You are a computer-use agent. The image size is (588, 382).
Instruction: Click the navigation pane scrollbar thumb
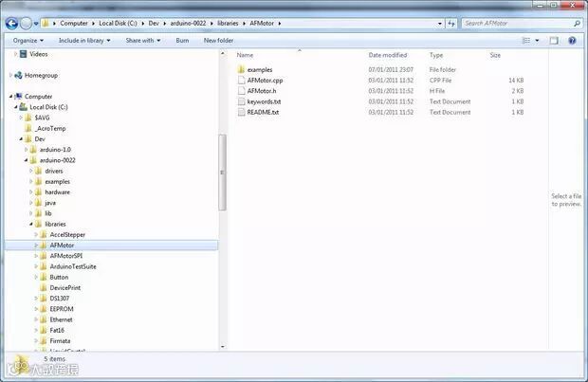coord(222,173)
